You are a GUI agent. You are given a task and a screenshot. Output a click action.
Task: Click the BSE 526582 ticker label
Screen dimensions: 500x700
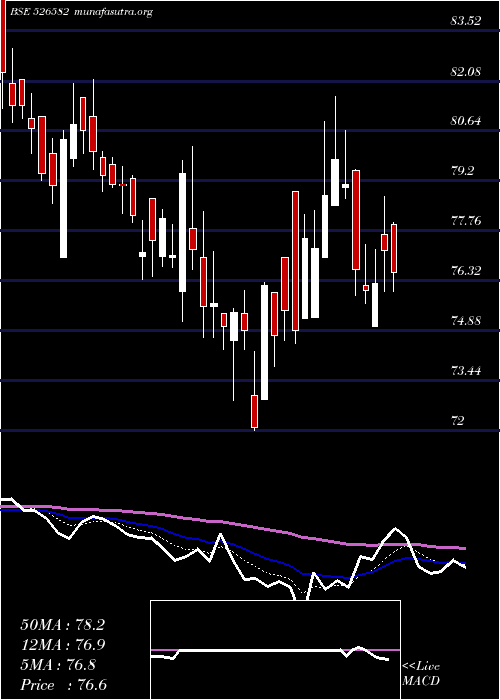39,12
